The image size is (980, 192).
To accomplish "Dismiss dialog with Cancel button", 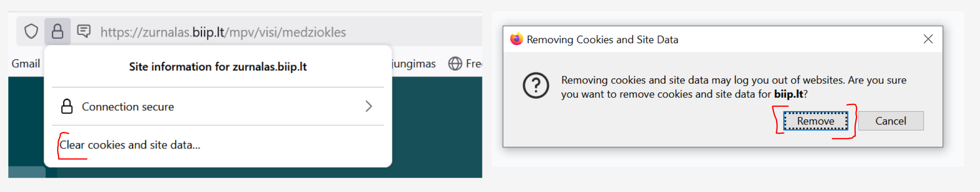I will click(891, 121).
